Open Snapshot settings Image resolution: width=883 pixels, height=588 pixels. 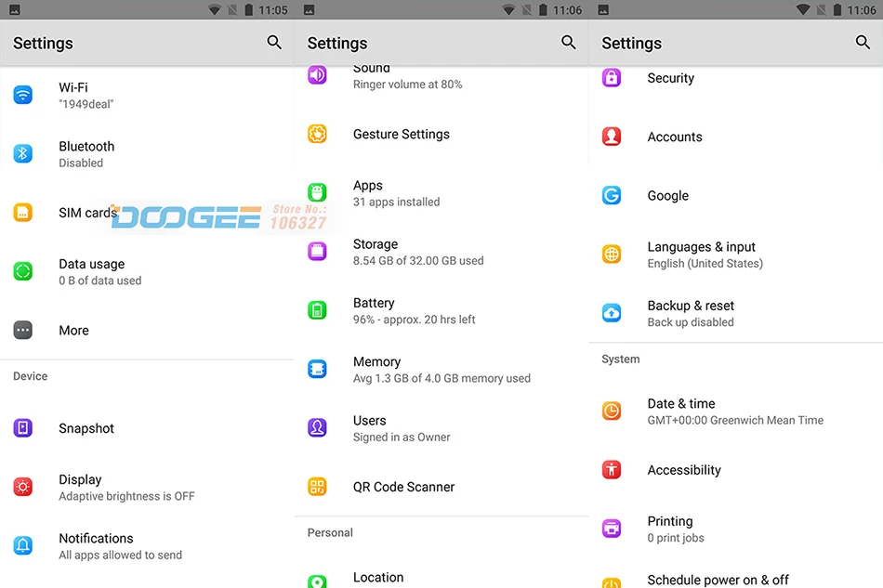point(147,428)
